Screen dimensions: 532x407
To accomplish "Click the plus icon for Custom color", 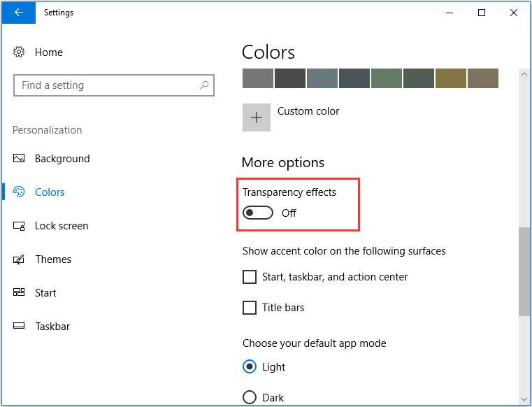I will pos(257,117).
